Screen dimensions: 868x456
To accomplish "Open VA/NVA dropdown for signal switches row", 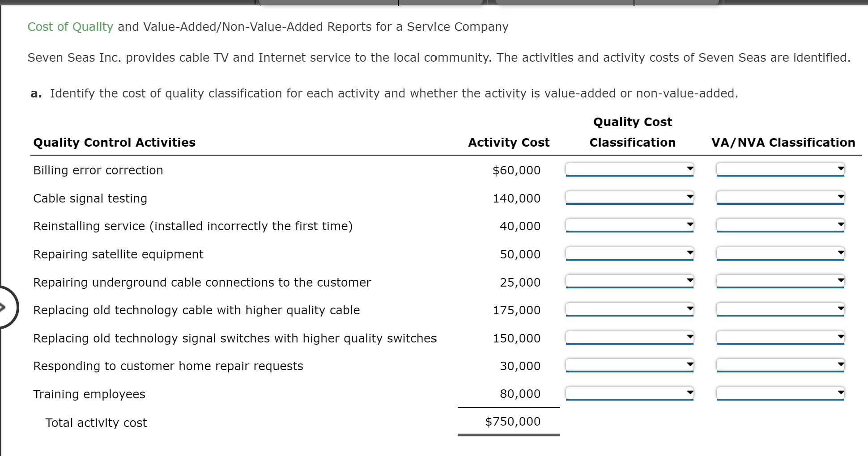I will pos(780,338).
